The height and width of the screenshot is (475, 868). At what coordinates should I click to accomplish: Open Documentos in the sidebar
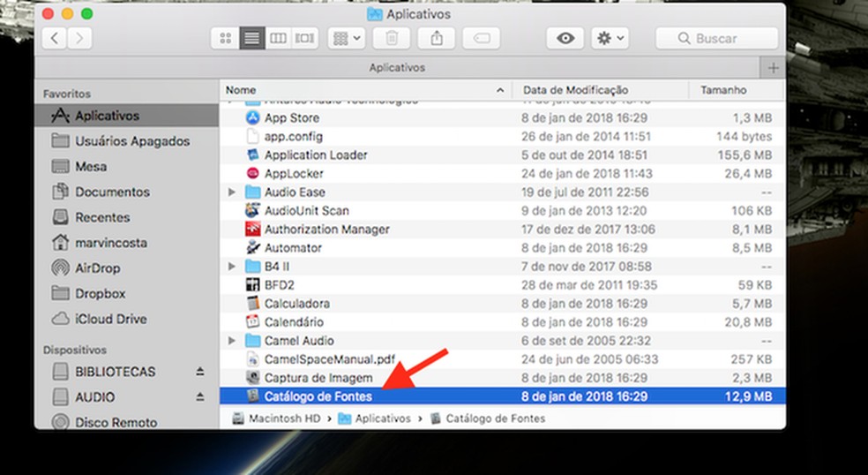tap(126, 192)
